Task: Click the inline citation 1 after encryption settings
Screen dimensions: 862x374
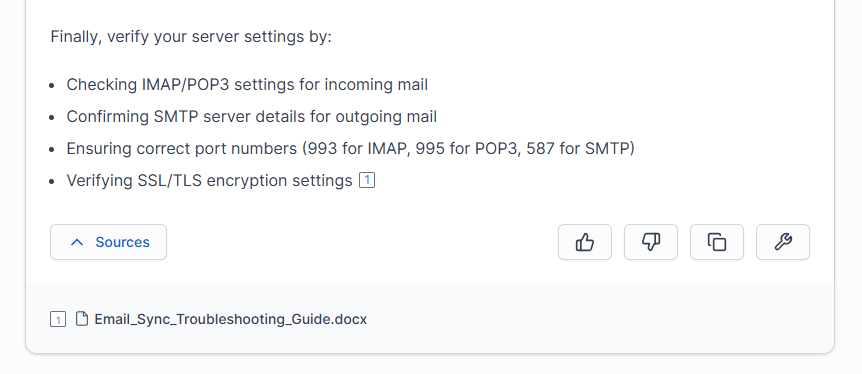Action: (367, 180)
